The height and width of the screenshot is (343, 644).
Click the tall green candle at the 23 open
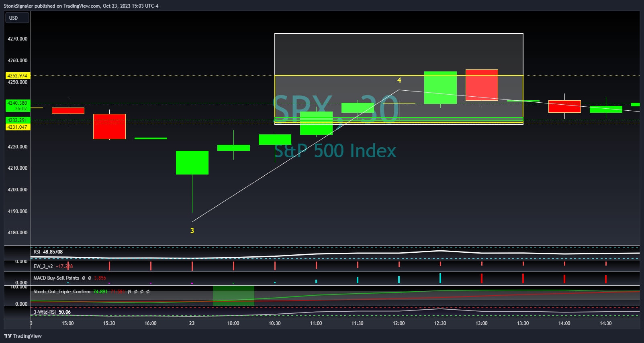pos(192,162)
